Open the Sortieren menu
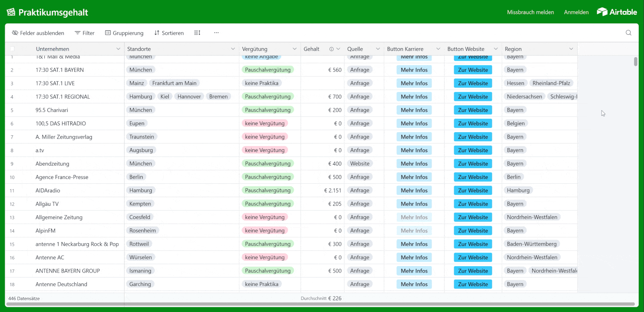The height and width of the screenshot is (312, 644). pos(169,33)
